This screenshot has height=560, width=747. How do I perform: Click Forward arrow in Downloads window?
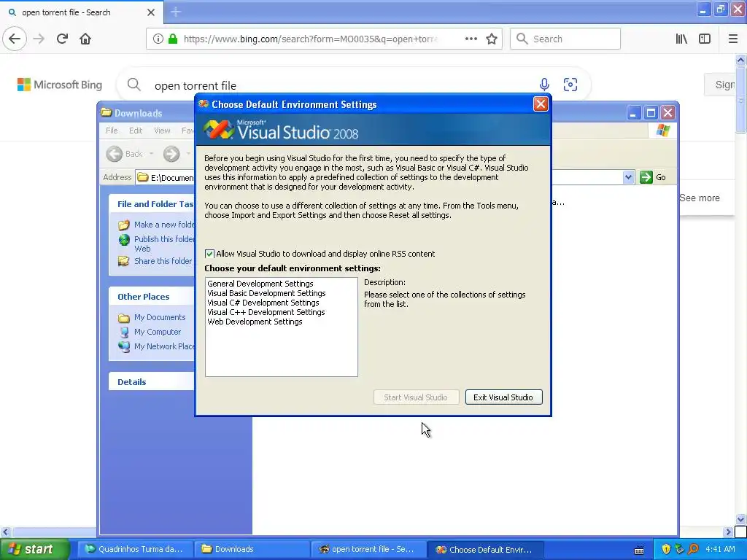(171, 154)
